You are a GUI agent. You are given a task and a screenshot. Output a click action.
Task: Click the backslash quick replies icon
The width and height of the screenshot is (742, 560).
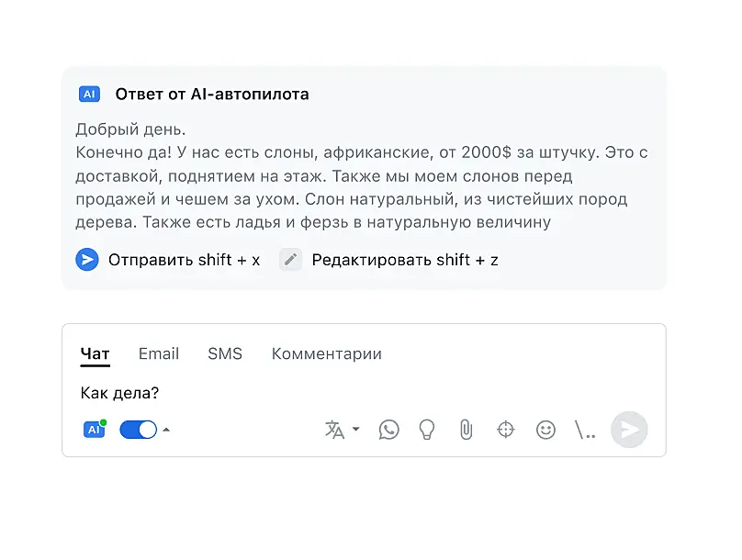pyautogui.click(x=585, y=429)
